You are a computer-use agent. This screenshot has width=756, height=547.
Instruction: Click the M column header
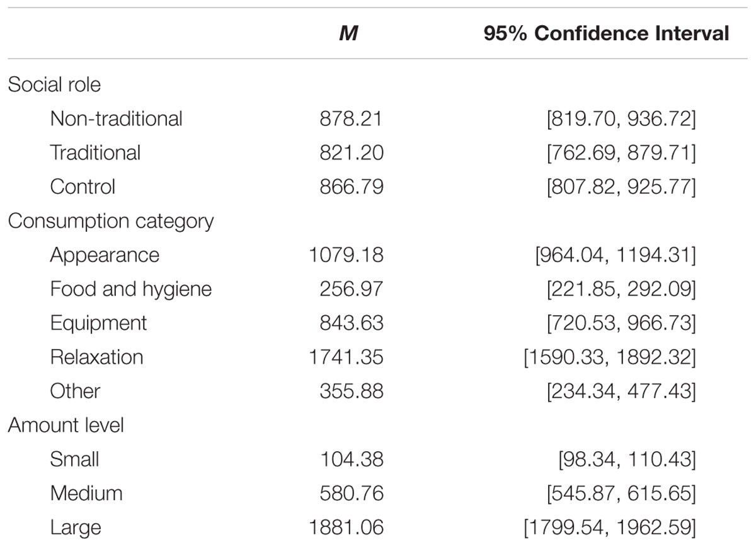pyautogui.click(x=348, y=33)
